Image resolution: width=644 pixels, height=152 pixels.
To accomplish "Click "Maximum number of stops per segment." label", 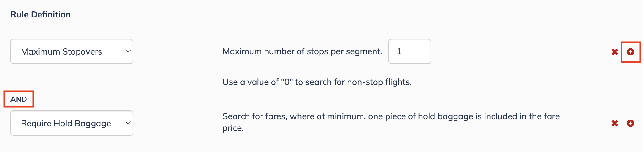I will coord(302,51).
